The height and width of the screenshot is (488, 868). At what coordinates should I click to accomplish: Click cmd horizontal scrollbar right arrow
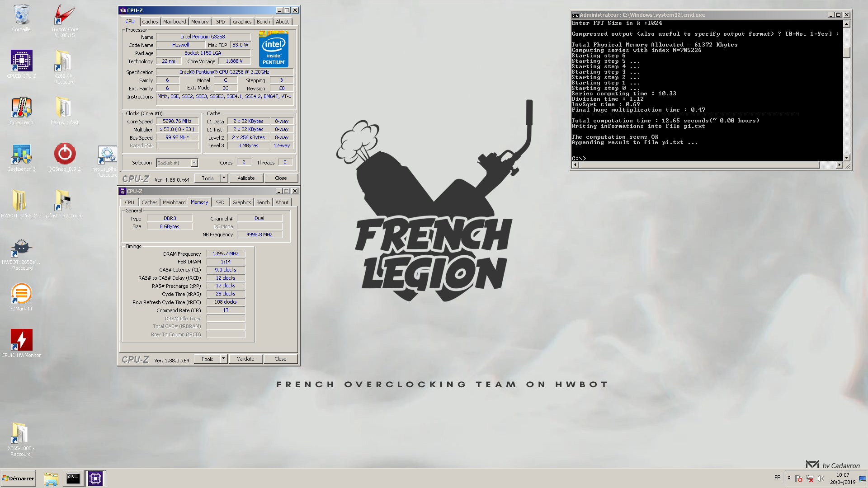tap(839, 165)
